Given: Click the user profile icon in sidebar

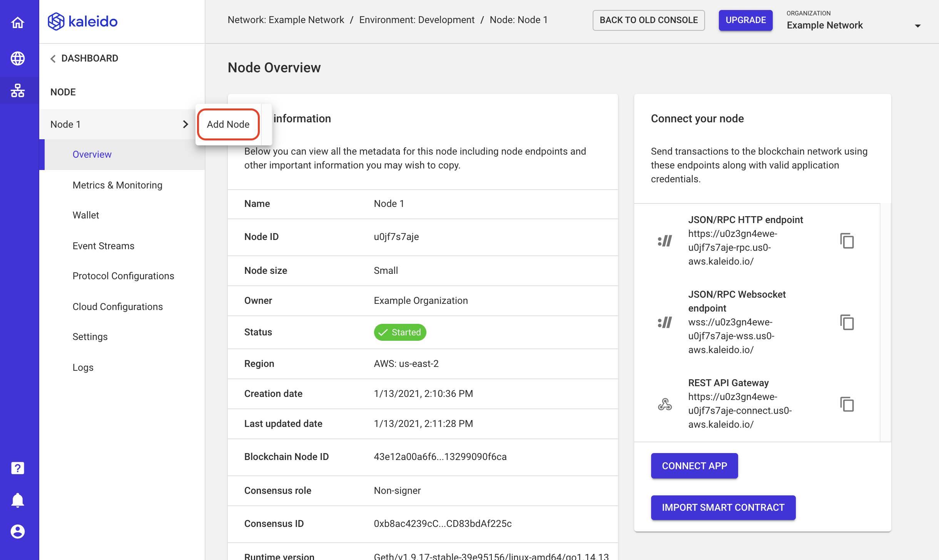Looking at the screenshot, I should 18,531.
